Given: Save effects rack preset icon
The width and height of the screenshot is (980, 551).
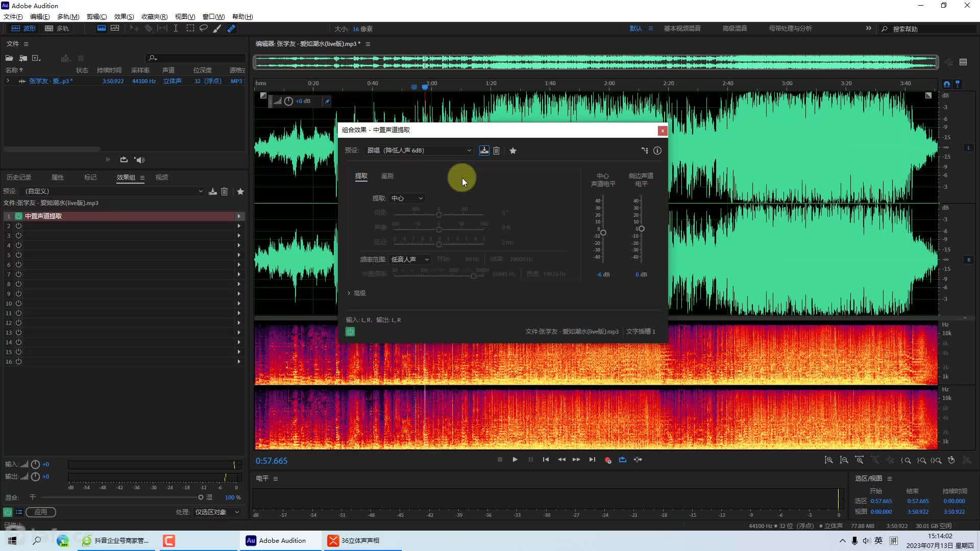Looking at the screenshot, I should click(213, 191).
